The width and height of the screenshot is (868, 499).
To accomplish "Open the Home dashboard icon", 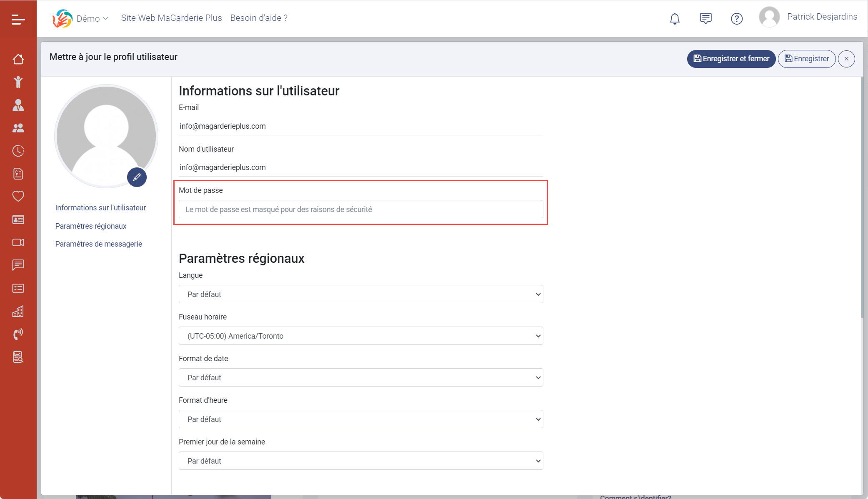I will tap(18, 59).
